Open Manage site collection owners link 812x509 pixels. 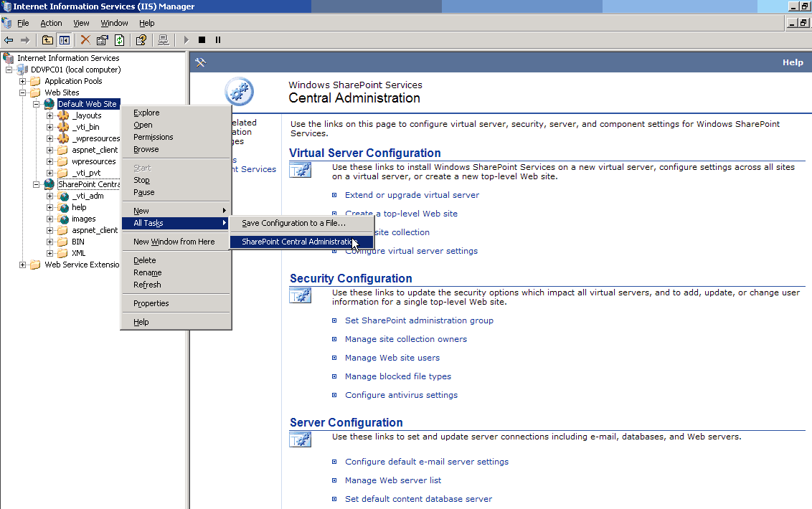tap(406, 339)
